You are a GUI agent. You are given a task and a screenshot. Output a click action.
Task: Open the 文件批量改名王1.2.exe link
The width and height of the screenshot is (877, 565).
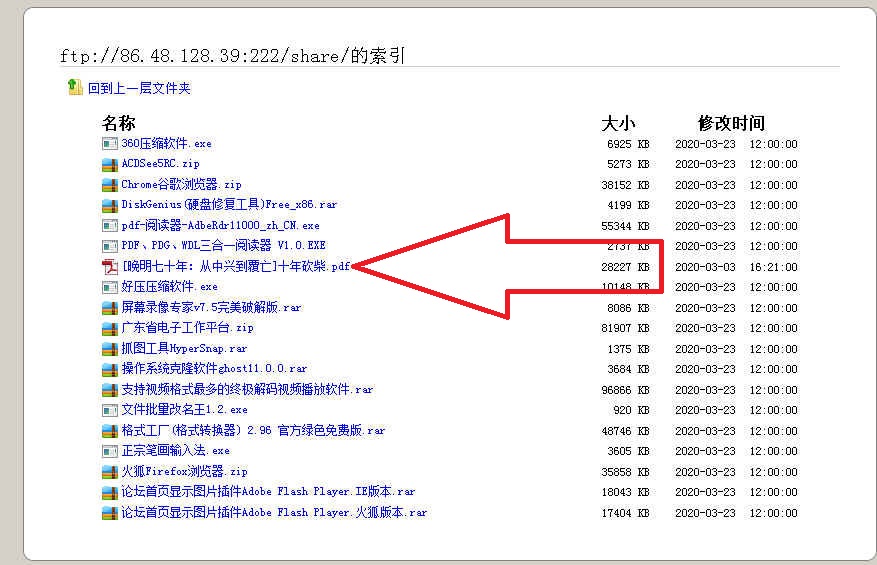pos(184,410)
